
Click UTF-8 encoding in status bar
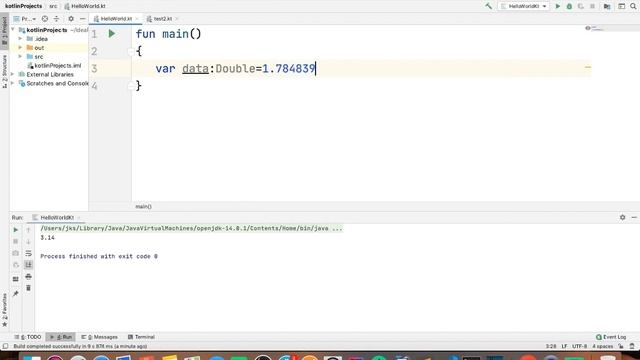(579, 347)
